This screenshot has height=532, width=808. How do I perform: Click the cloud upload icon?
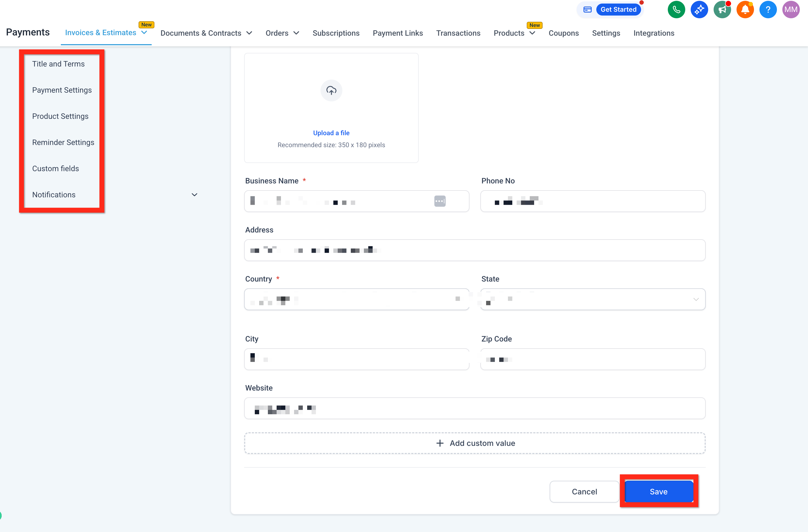tap(331, 90)
